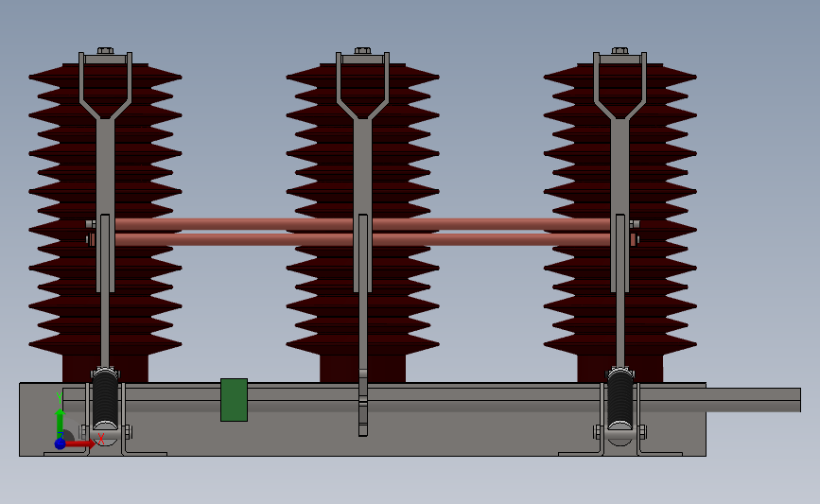Pick the upper copper connecting rod
Viewport: 820px width, 504px height.
236,224
